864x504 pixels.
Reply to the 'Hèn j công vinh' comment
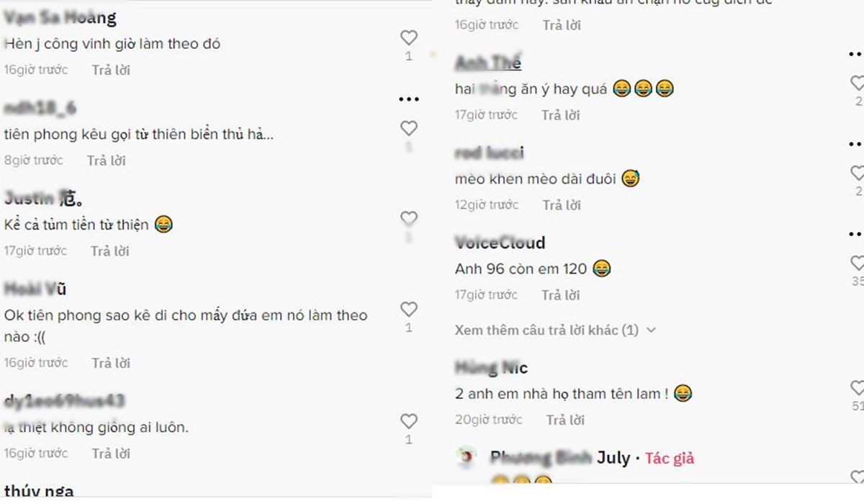[x=111, y=70]
